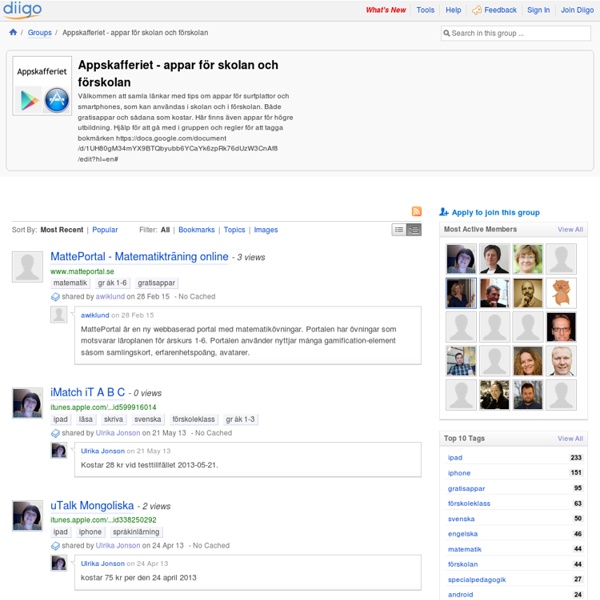
Task: Click Join Diigo
Action: tap(577, 10)
